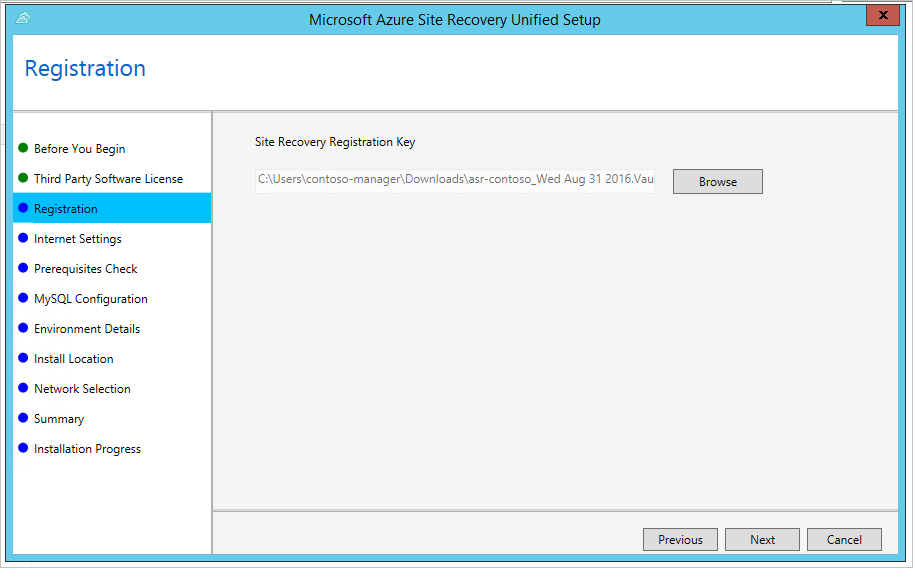Open the Internet Settings step
This screenshot has width=913, height=568.
pos(77,239)
